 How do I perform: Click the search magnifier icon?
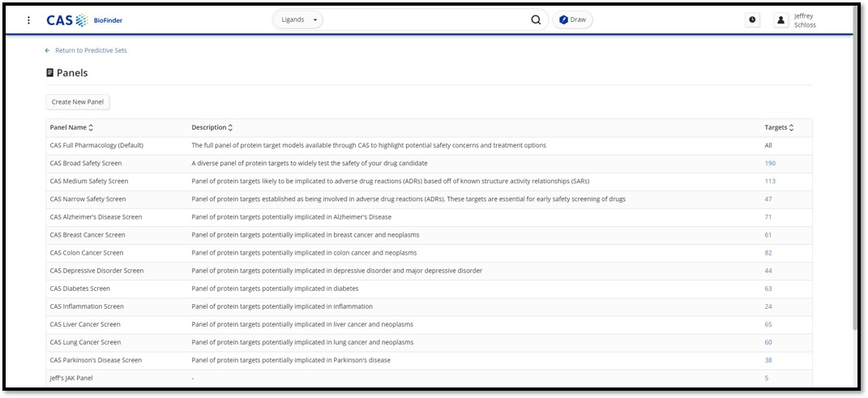coord(536,20)
